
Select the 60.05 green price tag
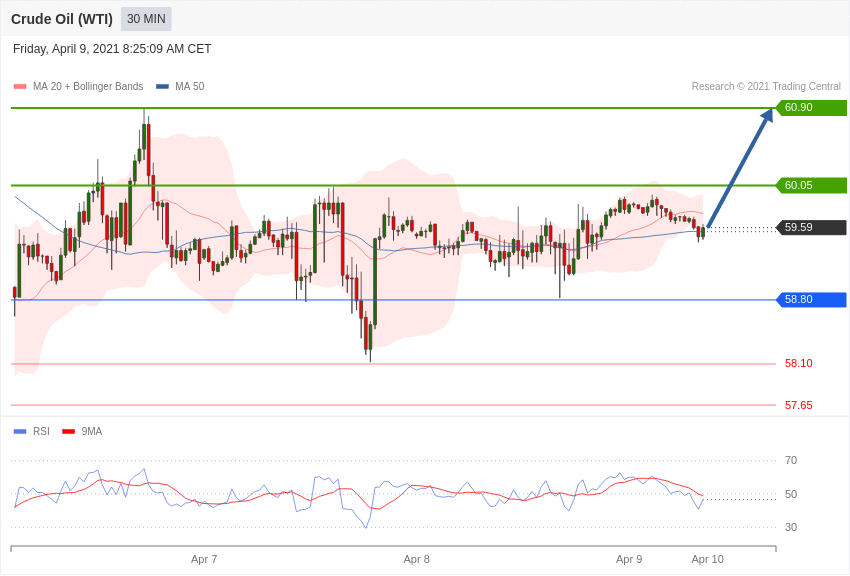click(x=811, y=185)
